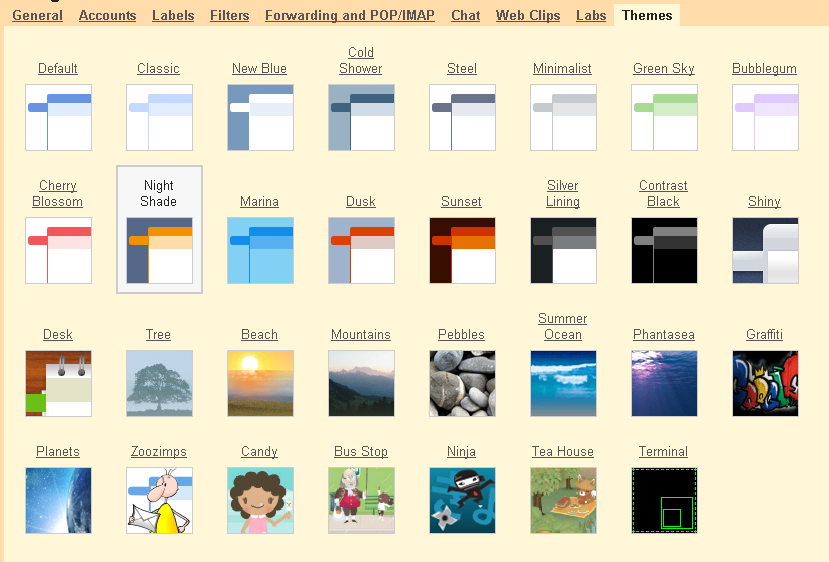
Task: Switch to the Accounts tab
Action: (107, 15)
